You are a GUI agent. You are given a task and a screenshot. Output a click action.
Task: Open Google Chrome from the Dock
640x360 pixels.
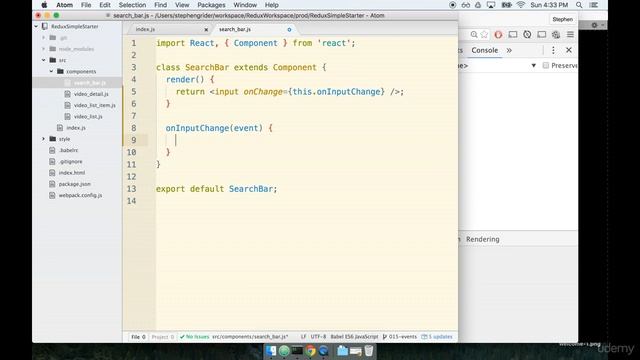(311, 351)
